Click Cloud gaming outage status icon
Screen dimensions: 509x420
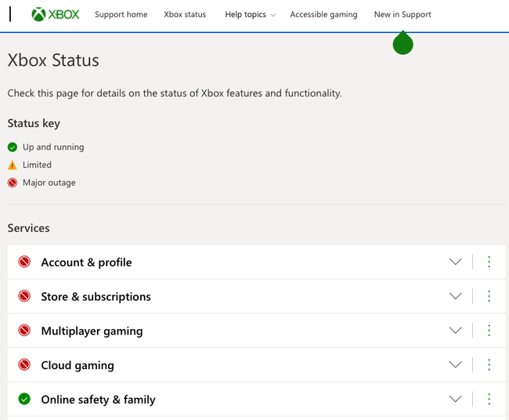[24, 365]
